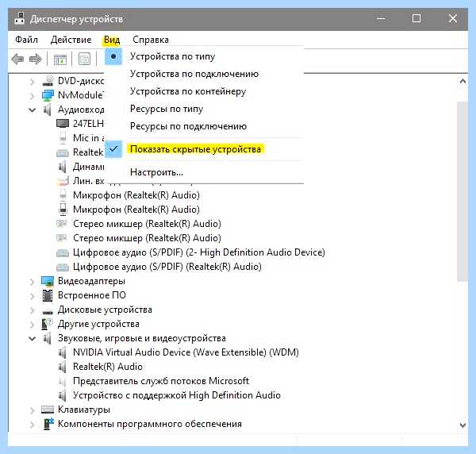Select Ресурсы по типу menu entry
The image size is (476, 454).
[167, 109]
